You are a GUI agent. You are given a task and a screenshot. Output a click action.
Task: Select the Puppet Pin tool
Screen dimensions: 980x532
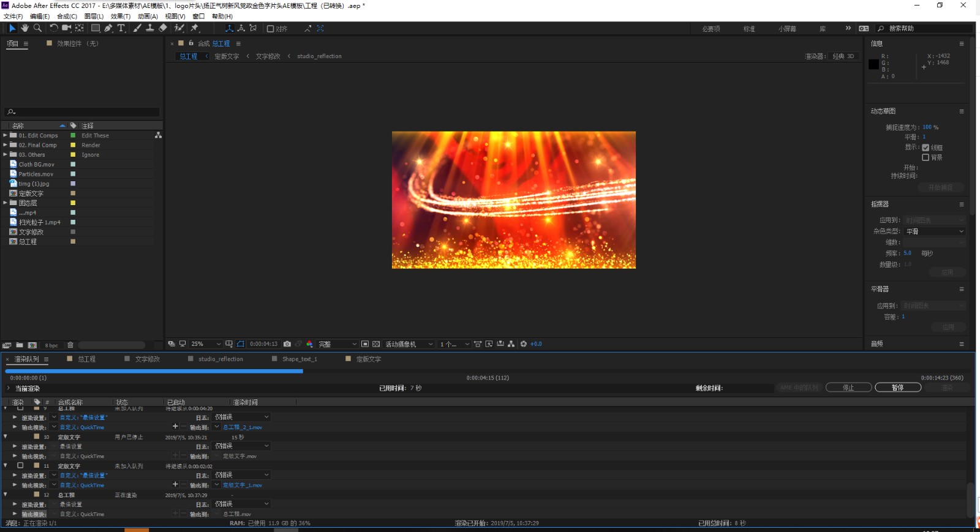coord(195,28)
